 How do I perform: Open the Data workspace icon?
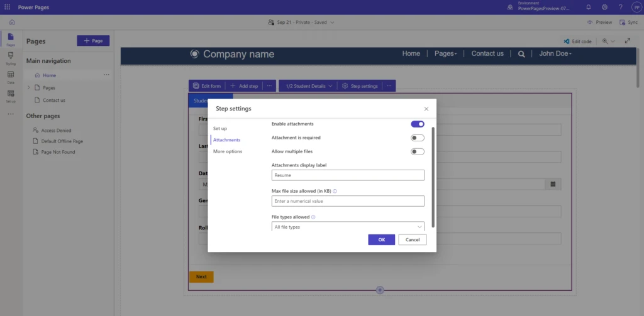[x=11, y=77]
